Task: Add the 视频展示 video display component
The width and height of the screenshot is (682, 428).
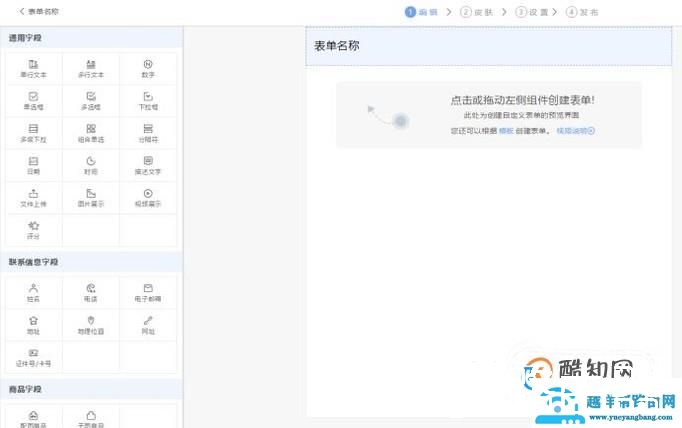Action: pyautogui.click(x=148, y=198)
